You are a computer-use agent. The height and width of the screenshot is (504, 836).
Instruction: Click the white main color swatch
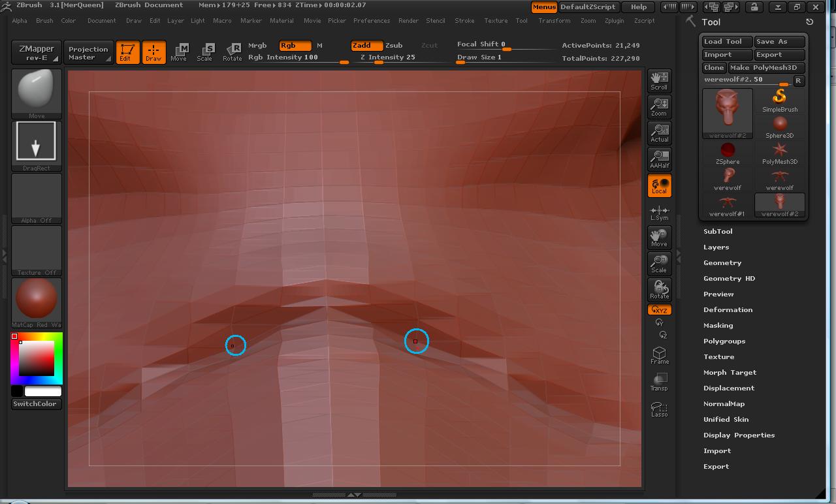coord(43,391)
